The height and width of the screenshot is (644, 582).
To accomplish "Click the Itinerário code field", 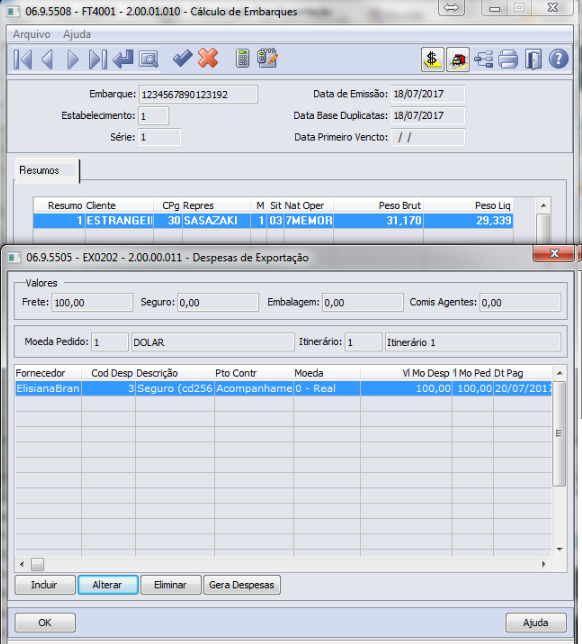I will [x=363, y=342].
